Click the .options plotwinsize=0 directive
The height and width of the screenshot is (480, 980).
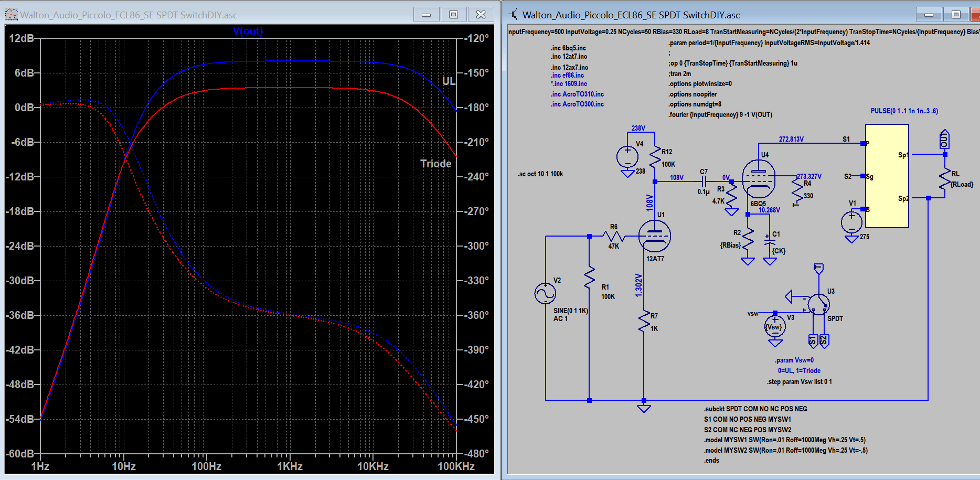700,84
